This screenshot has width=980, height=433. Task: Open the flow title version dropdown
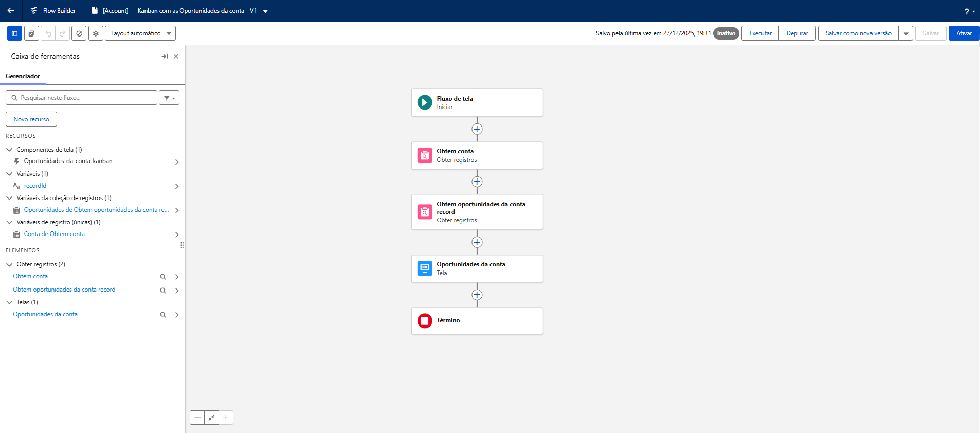click(265, 11)
